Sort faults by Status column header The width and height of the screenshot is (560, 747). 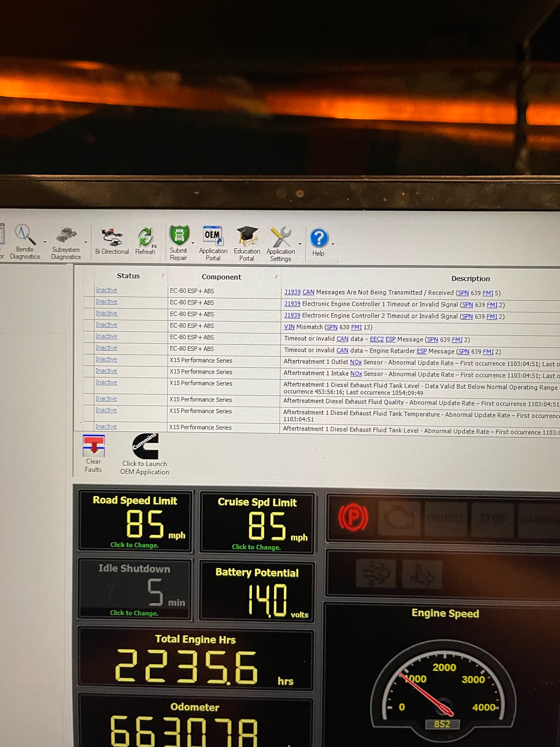click(x=128, y=276)
